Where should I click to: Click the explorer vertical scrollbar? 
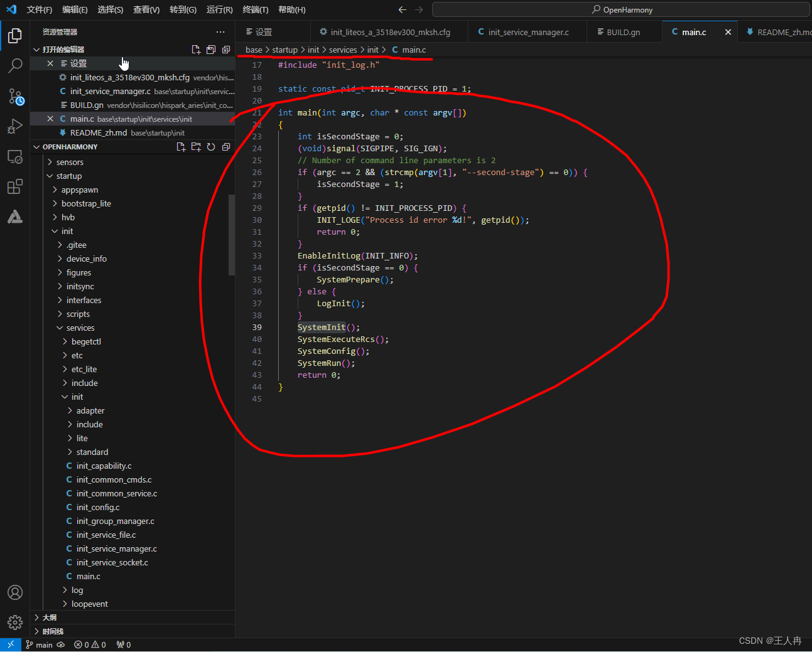point(232,235)
